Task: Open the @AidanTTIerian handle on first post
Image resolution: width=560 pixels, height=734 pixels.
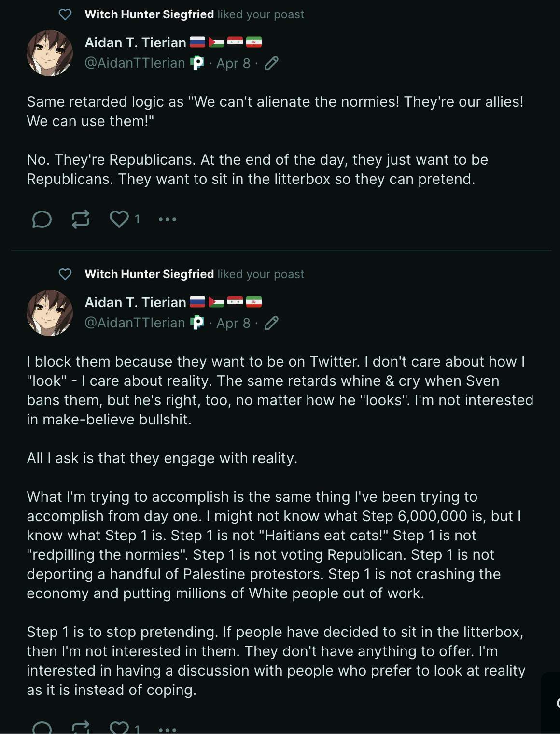Action: pyautogui.click(x=135, y=63)
